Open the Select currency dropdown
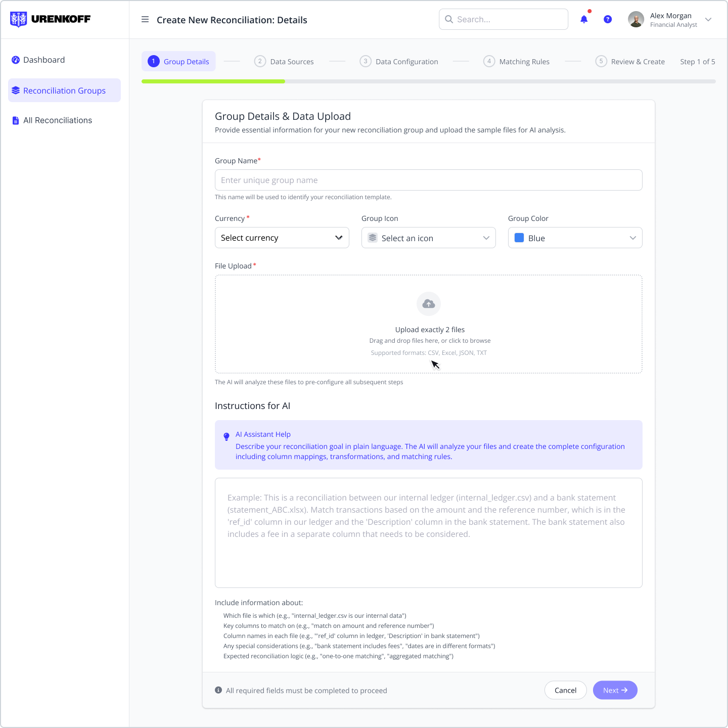The height and width of the screenshot is (728, 728). pos(282,238)
